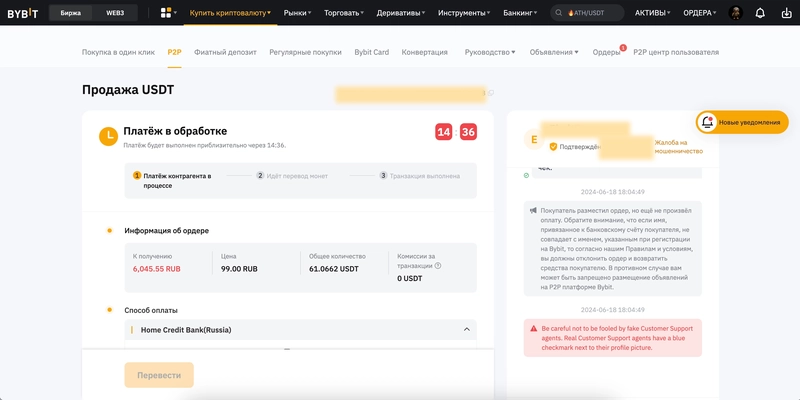Open Деривативы dropdown menu

click(401, 13)
